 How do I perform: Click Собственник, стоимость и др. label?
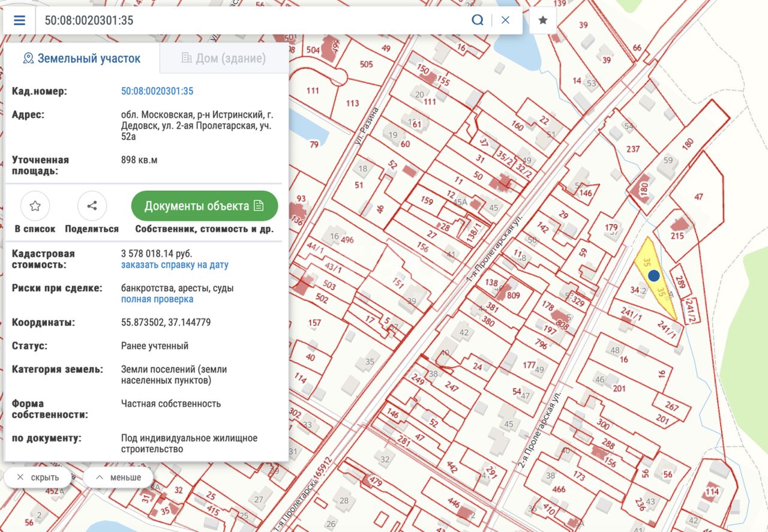pyautogui.click(x=204, y=229)
